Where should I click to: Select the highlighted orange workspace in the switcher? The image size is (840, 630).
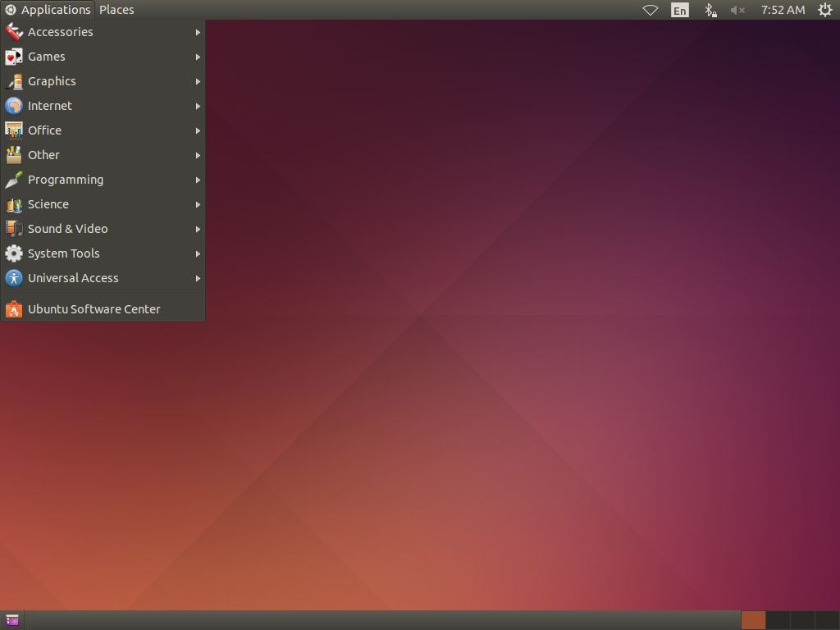[x=753, y=620]
